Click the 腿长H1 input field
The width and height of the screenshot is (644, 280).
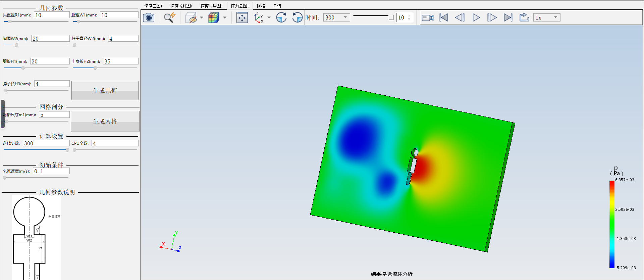(x=50, y=61)
